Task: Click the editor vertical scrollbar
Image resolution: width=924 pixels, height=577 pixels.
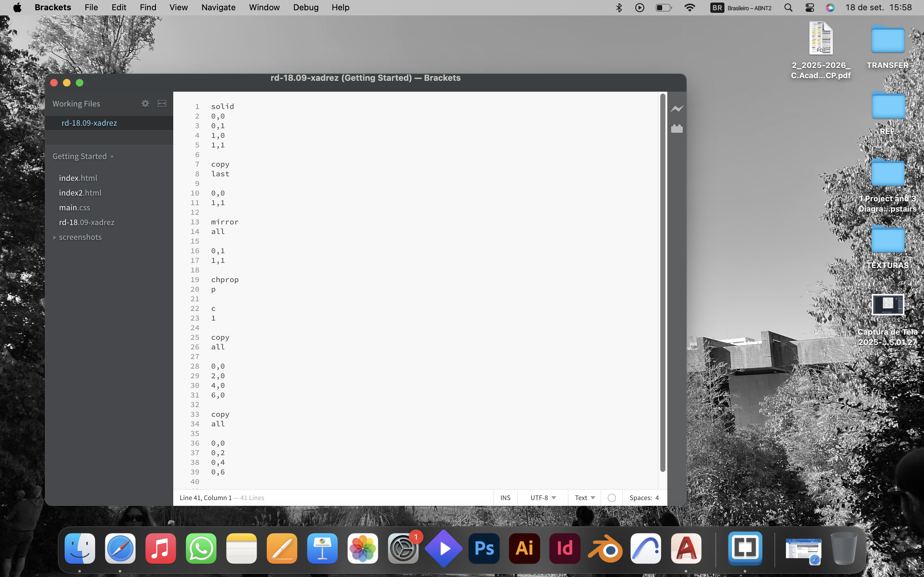Action: [x=663, y=282]
